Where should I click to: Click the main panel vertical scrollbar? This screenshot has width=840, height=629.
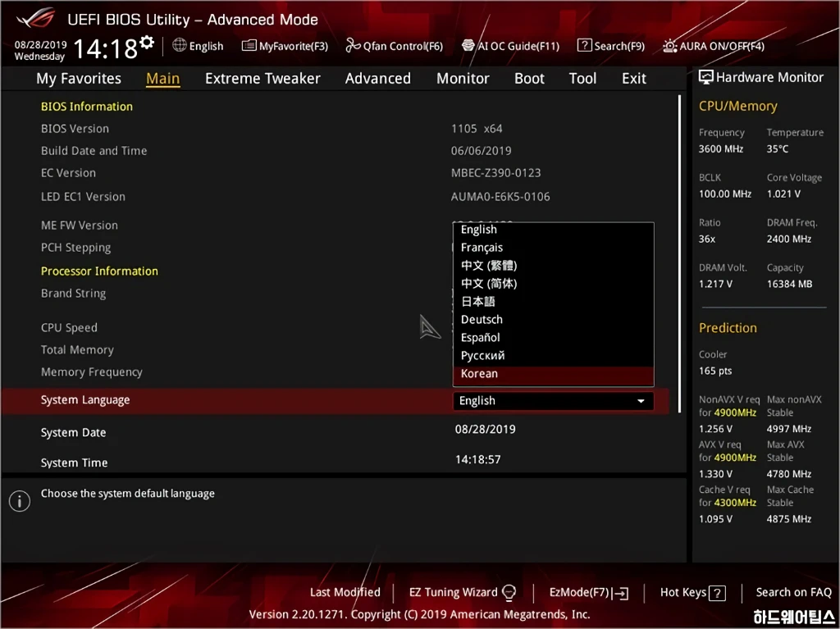click(680, 254)
